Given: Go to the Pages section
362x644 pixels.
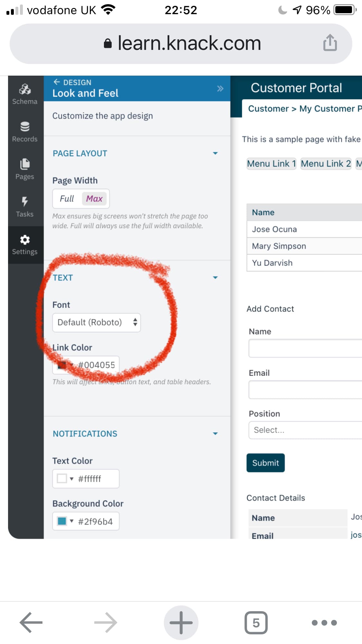Looking at the screenshot, I should [x=25, y=169].
